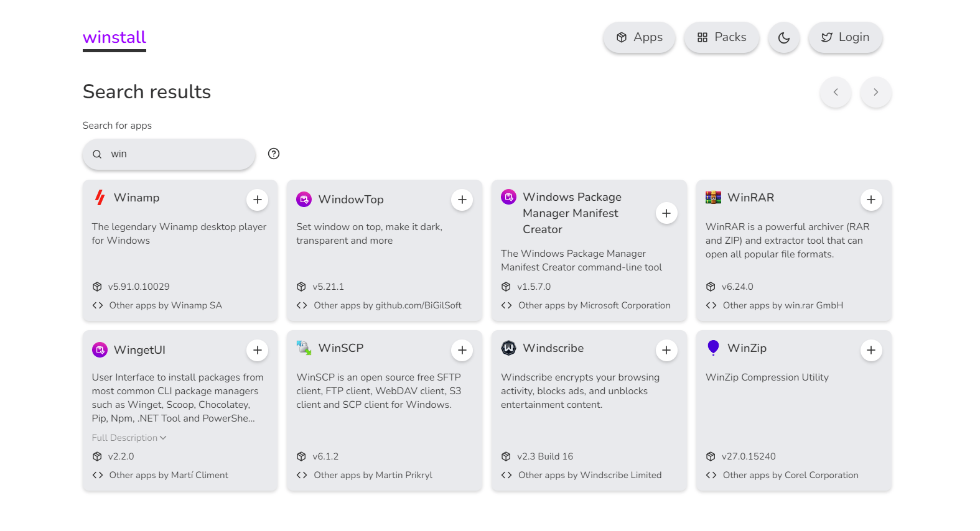980x531 pixels.
Task: Click the Winamp lightning bolt icon
Action: tap(100, 198)
